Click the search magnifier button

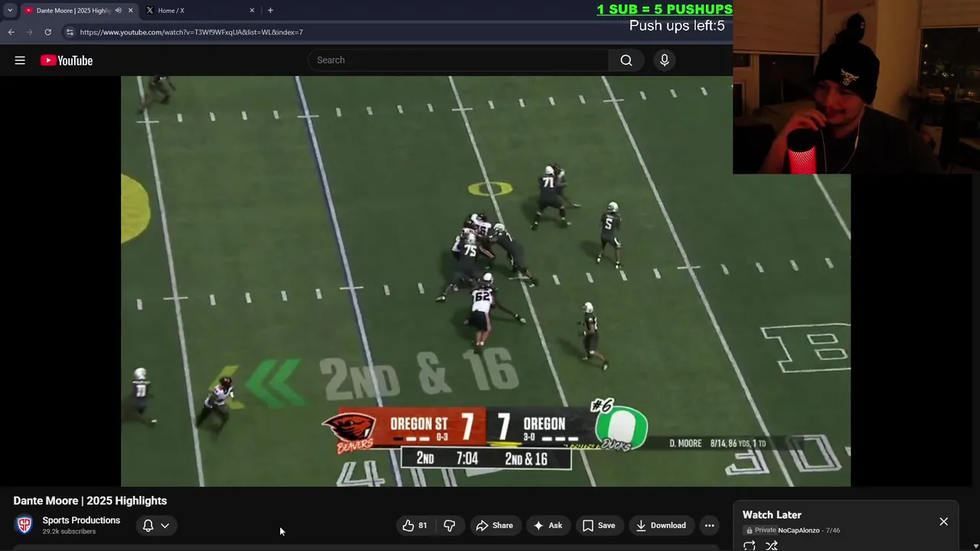click(626, 60)
